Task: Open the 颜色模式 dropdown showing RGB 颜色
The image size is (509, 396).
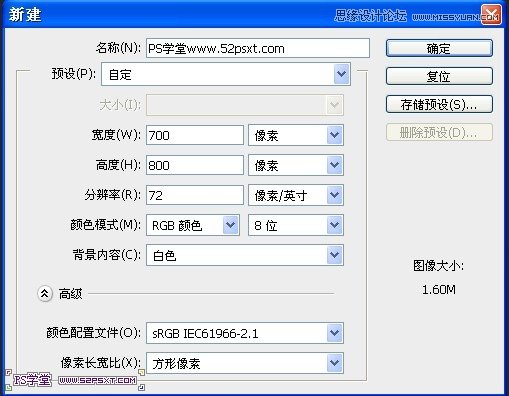Action: tap(193, 225)
